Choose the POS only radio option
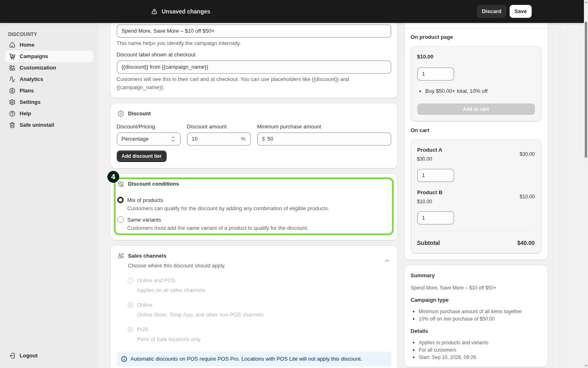 pos(130,330)
